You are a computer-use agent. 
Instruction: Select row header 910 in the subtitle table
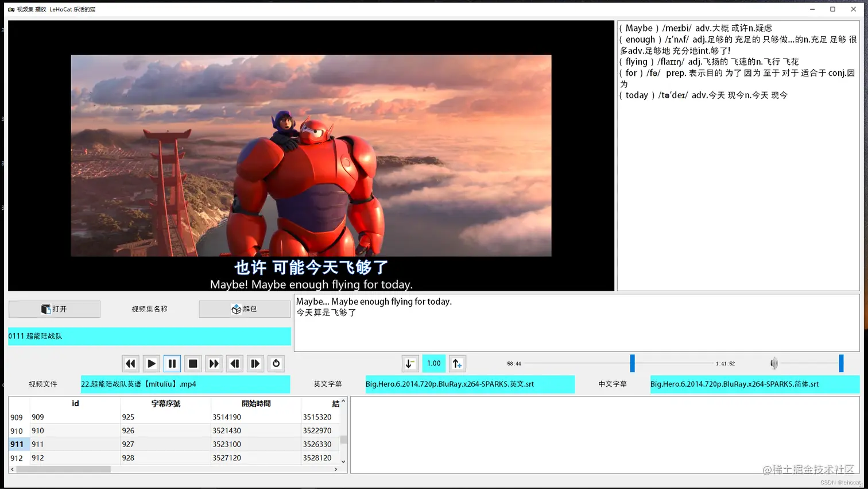point(19,431)
